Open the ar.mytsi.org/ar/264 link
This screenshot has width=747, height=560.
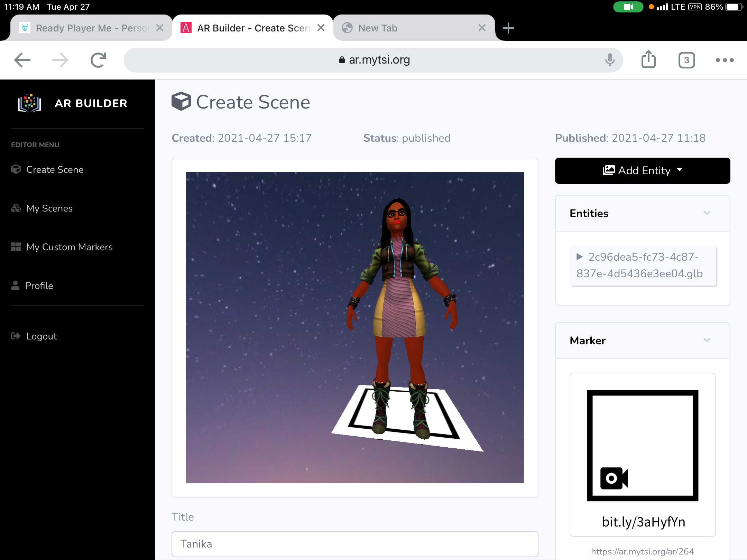point(642,551)
